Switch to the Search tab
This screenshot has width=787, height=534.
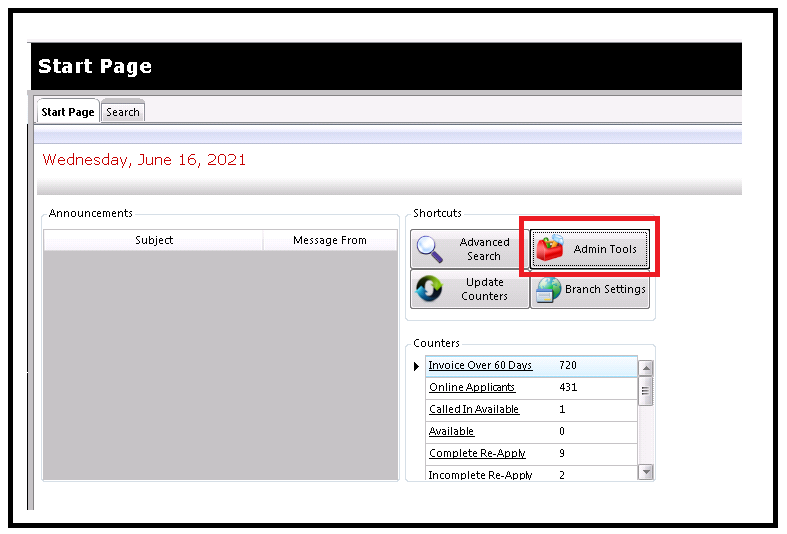tap(123, 112)
